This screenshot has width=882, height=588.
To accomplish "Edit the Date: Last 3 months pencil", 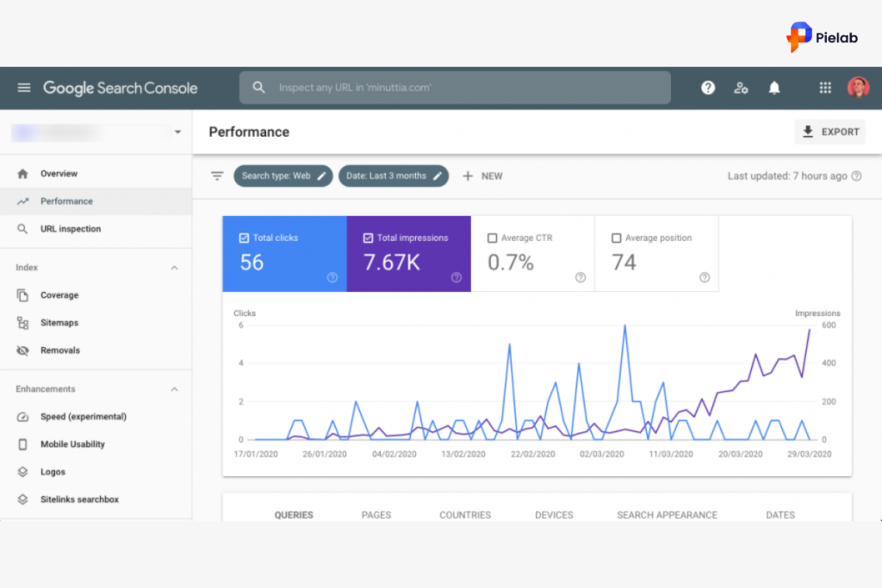I will click(437, 176).
